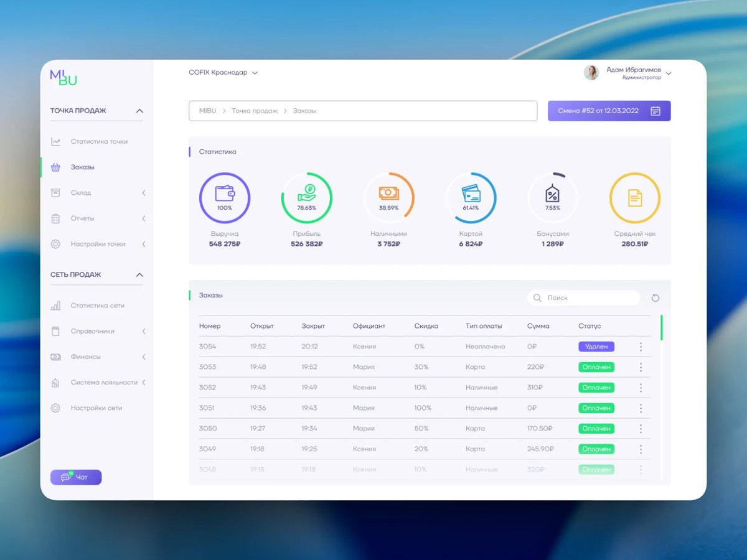The height and width of the screenshot is (560, 747).
Task: Expand the Склад submenu
Action: [144, 193]
